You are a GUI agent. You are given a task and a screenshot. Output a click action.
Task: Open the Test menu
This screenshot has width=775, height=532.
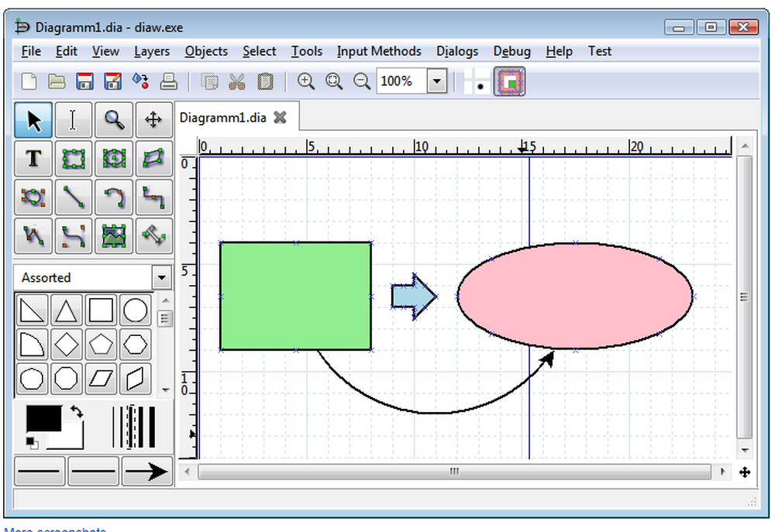pyautogui.click(x=600, y=51)
